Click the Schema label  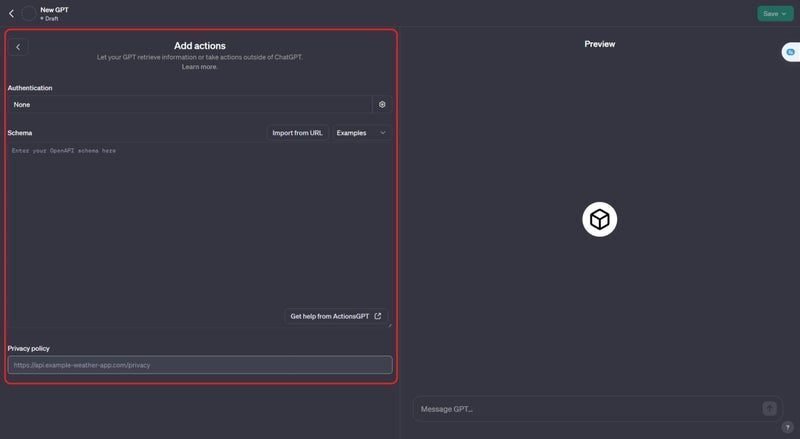click(20, 133)
